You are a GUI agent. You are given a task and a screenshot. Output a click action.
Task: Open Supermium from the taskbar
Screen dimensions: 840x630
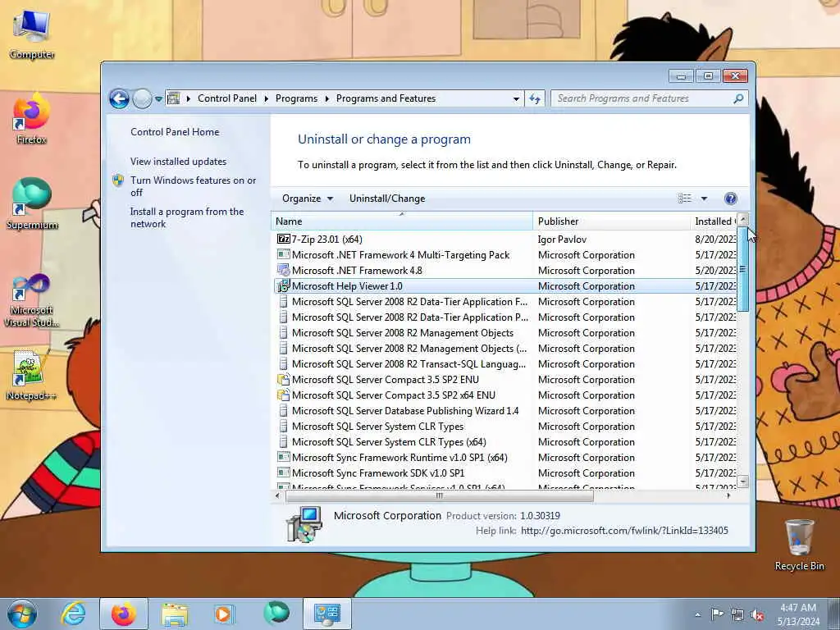[x=276, y=614]
